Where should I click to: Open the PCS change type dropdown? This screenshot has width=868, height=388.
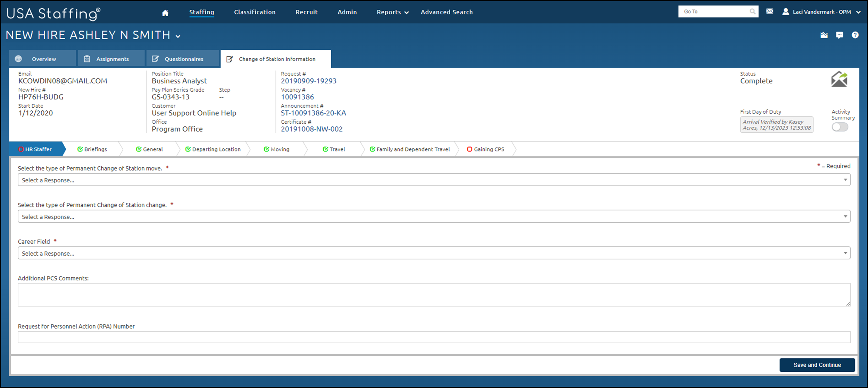point(434,216)
